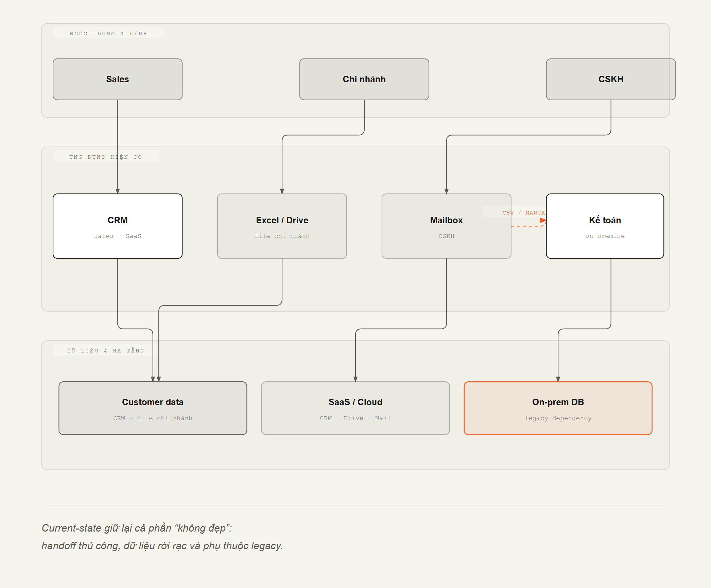Viewport: 711px width, 588px height.
Task: Click the 'sales · SaaS' subtitle
Action: tap(118, 236)
